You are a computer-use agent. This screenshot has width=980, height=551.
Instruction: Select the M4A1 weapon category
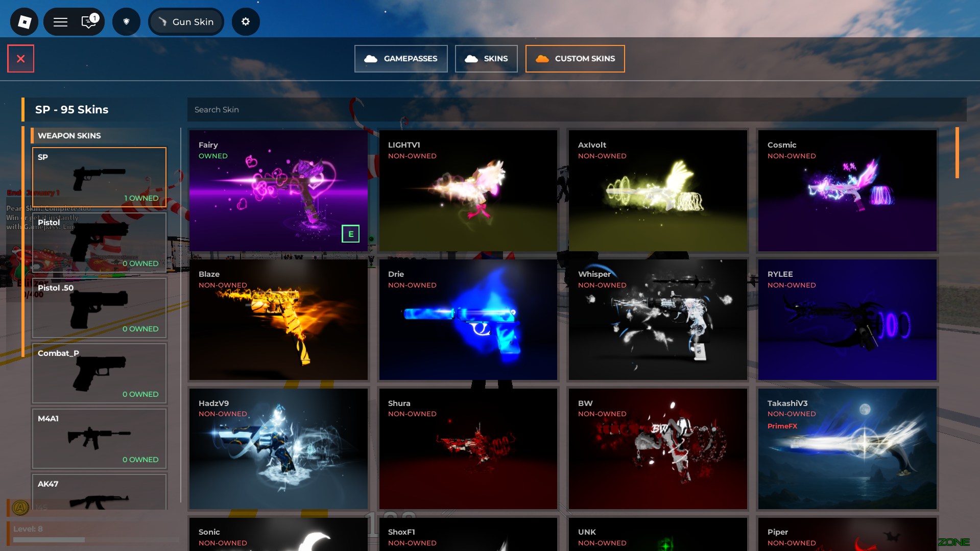[x=99, y=439]
